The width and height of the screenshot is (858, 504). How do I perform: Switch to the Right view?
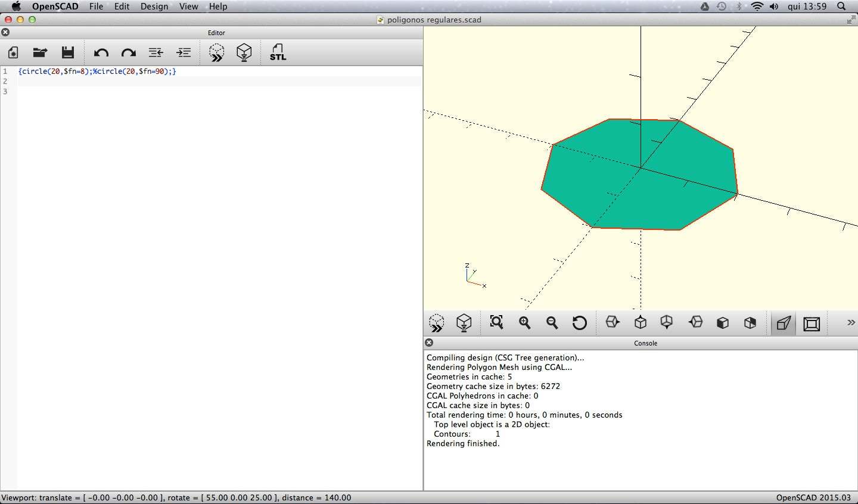click(613, 322)
